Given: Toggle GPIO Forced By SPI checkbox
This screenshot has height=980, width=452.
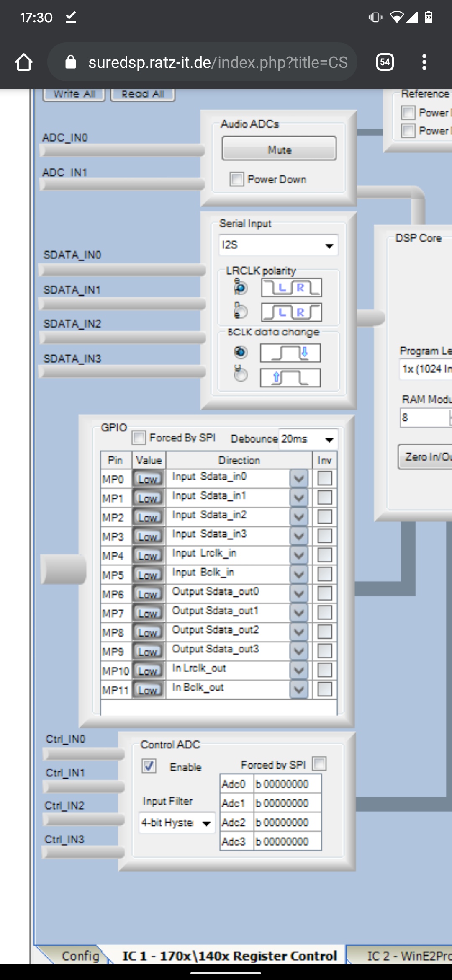Looking at the screenshot, I should click(x=139, y=438).
